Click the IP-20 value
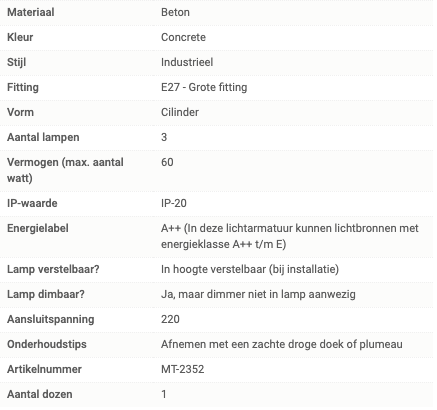 click(174, 203)
